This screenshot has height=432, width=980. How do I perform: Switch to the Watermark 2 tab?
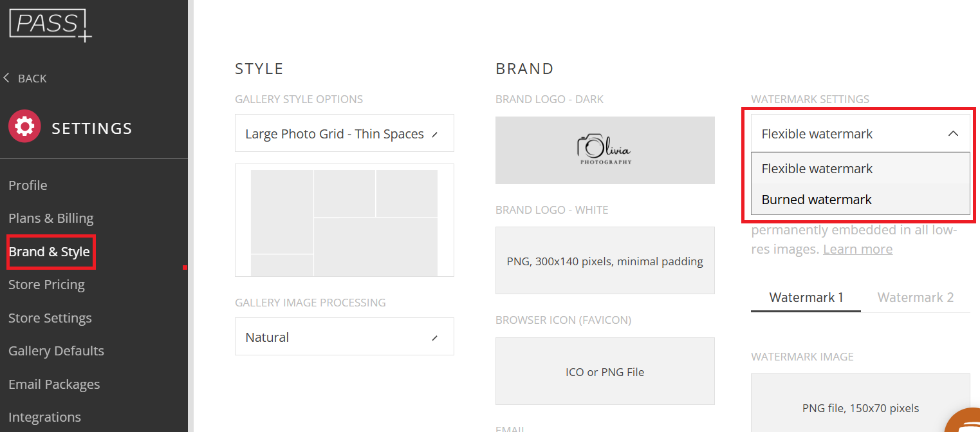point(915,297)
